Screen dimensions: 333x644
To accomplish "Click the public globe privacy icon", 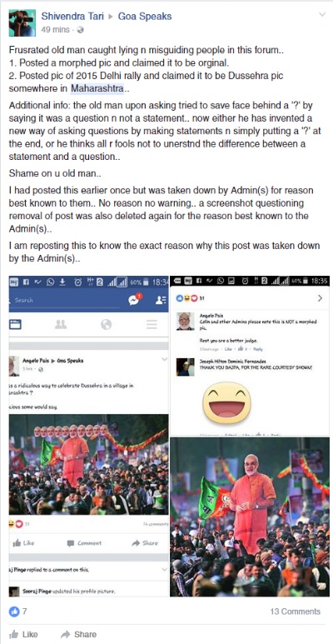I will [80, 30].
